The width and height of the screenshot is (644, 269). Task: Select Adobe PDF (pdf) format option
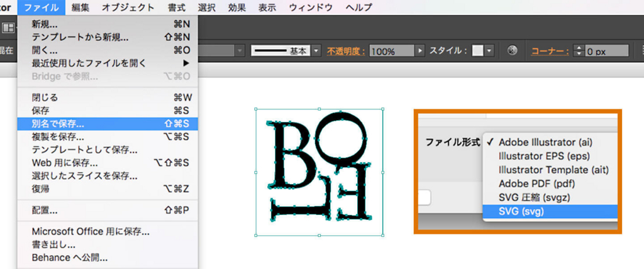[550, 183]
